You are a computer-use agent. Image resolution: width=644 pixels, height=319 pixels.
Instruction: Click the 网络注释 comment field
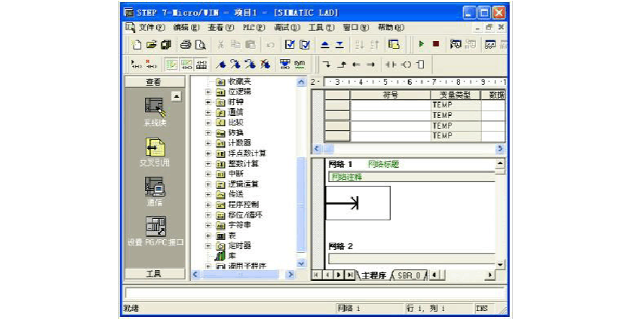pyautogui.click(x=412, y=177)
